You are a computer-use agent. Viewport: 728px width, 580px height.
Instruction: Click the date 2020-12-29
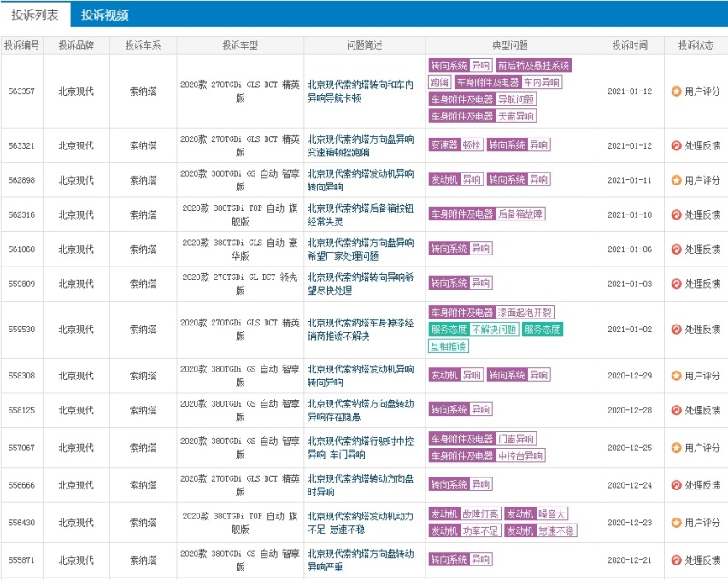click(630, 375)
